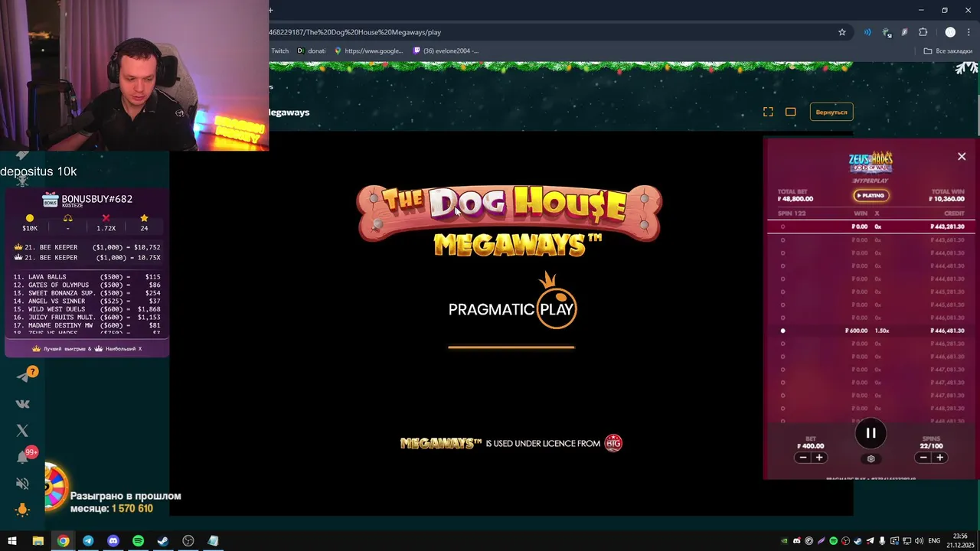
Task: Click the network tray icon
Action: [906, 541]
